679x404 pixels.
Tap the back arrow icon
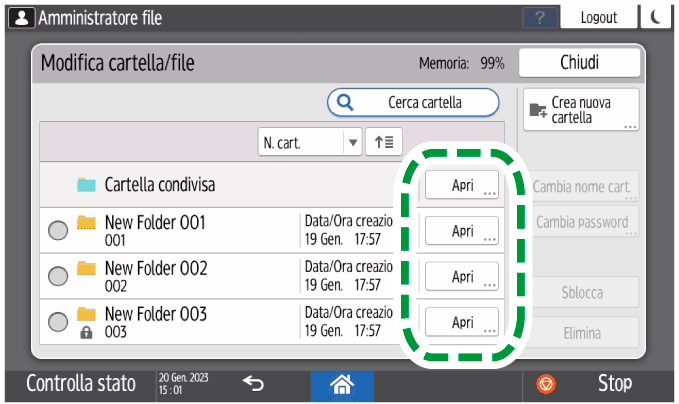pos(253,383)
